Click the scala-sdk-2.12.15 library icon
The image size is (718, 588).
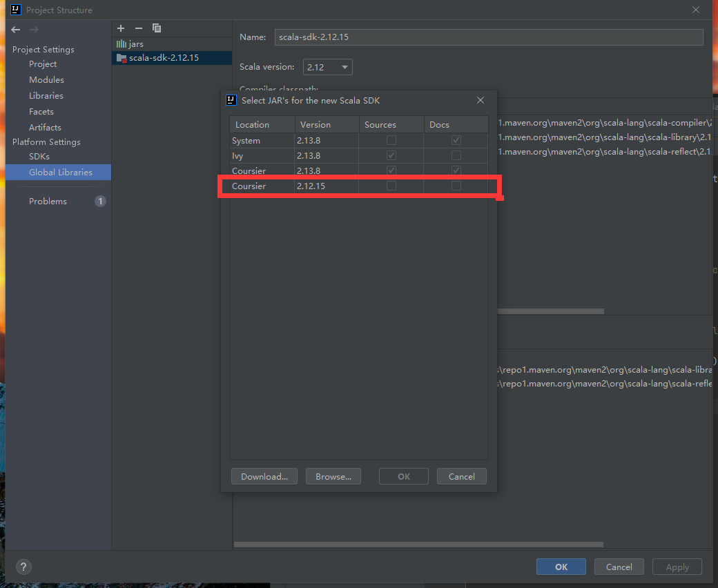click(x=122, y=58)
